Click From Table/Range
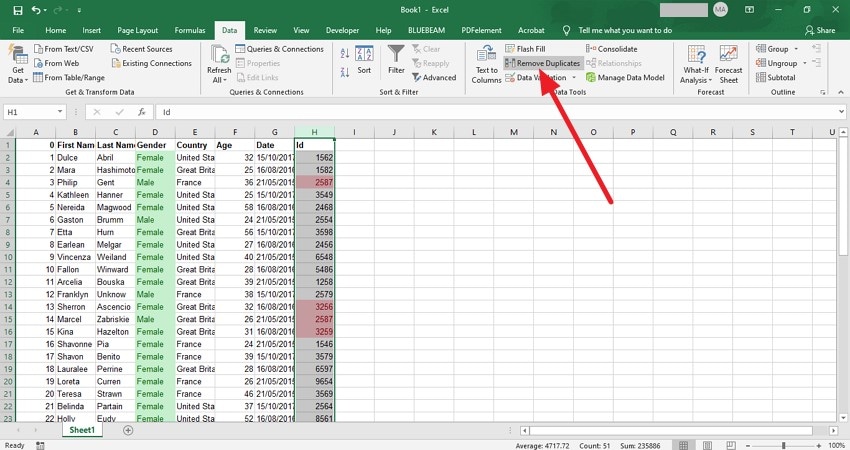 (x=69, y=78)
